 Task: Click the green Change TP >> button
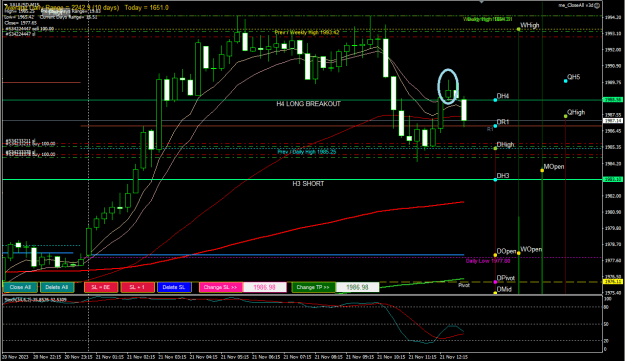313,287
